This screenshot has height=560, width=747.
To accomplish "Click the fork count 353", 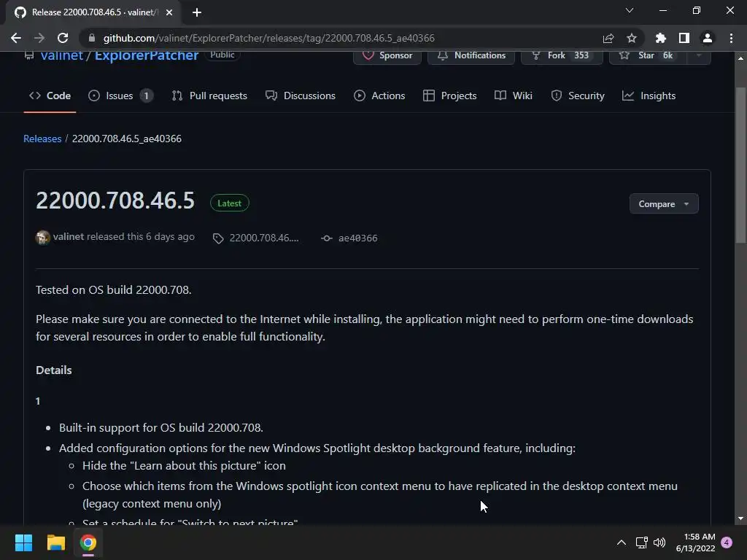I will pos(581,55).
